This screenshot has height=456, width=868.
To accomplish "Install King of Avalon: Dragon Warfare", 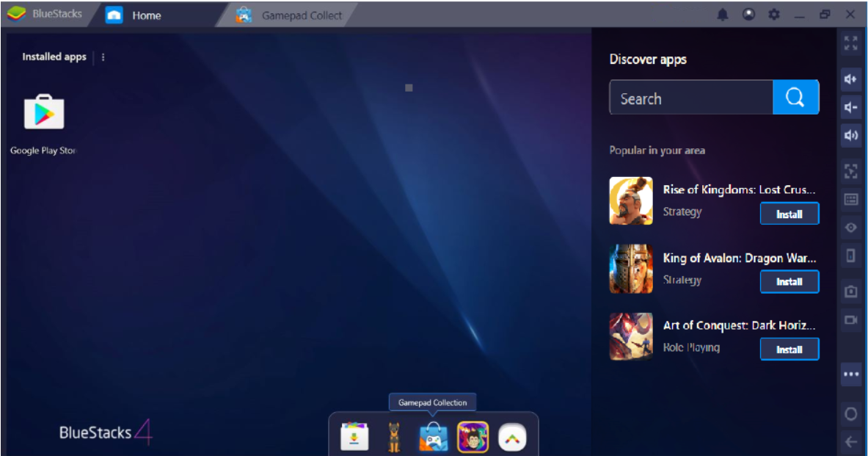I will pyautogui.click(x=789, y=281).
